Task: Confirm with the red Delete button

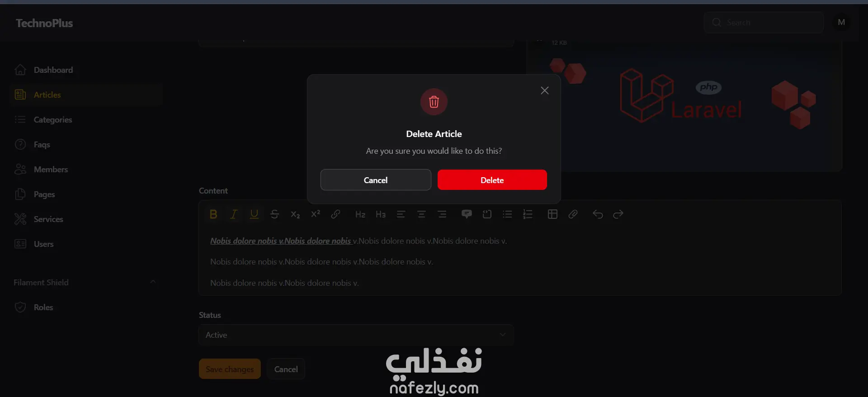Action: 492,180
